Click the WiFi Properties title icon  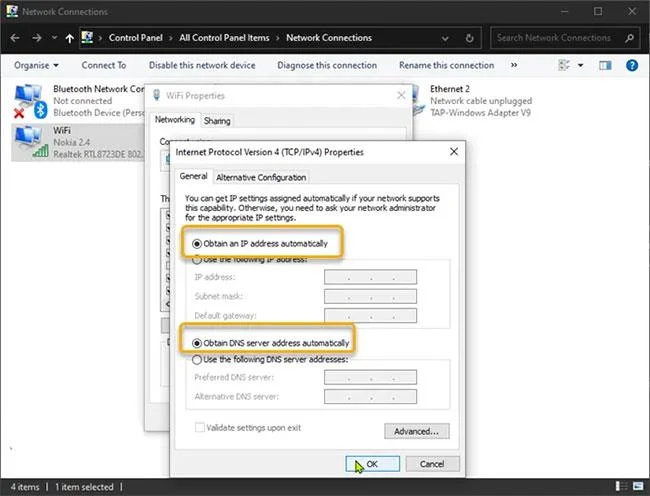click(x=156, y=95)
